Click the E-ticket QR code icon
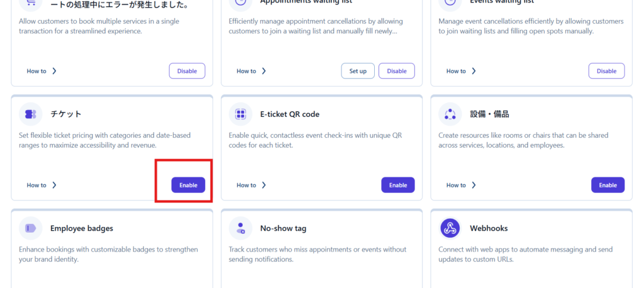Screen dimensions: 644x288 click(x=240, y=114)
